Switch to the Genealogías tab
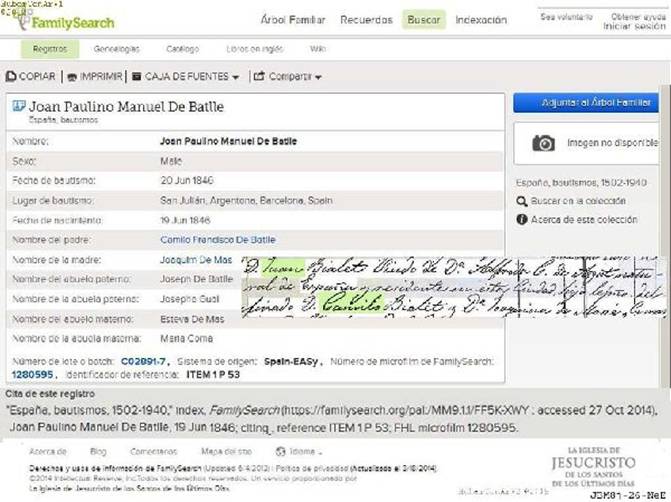Viewport: 671px width, 502px height. coord(116,48)
